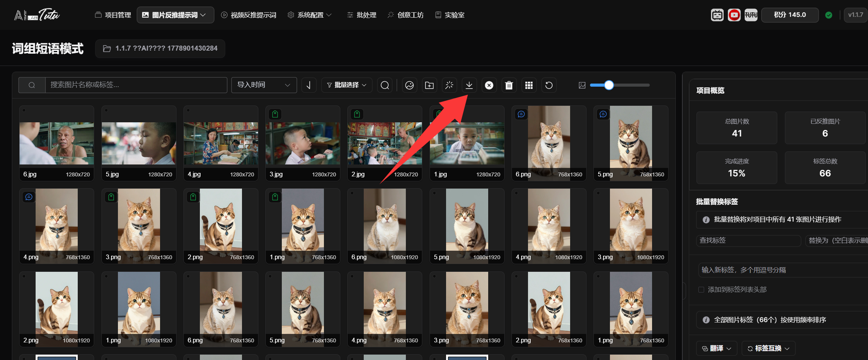
Task: Click the 总图片数 41 stat card
Action: (x=737, y=128)
